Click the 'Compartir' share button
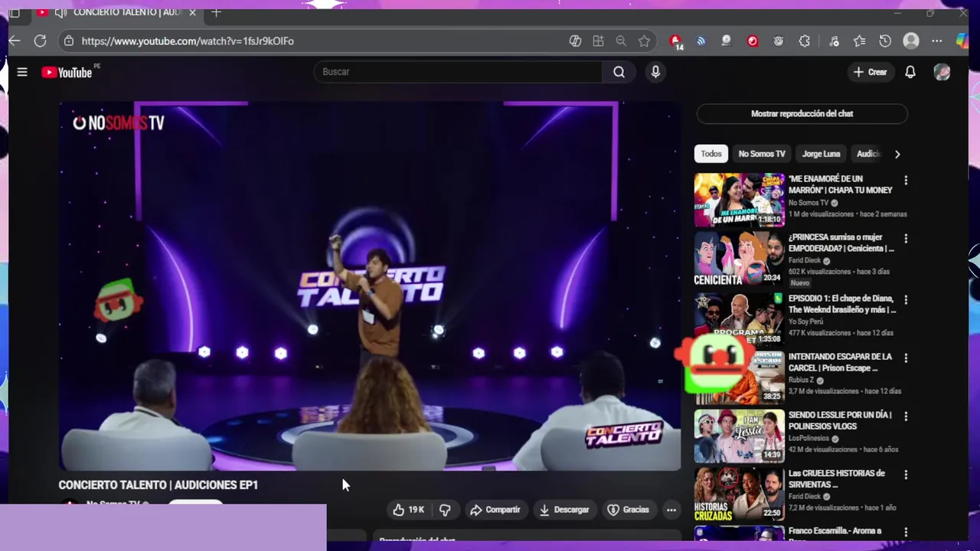 point(495,510)
